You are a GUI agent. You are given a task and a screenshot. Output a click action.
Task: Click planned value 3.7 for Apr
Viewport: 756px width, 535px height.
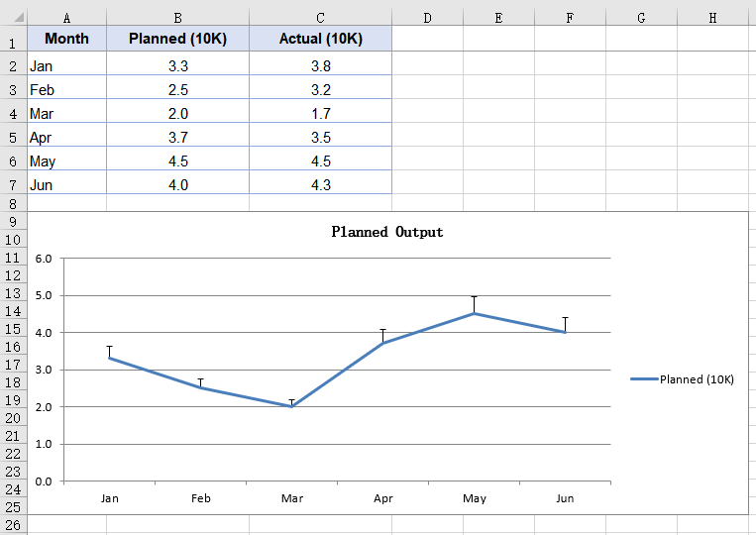coord(178,135)
